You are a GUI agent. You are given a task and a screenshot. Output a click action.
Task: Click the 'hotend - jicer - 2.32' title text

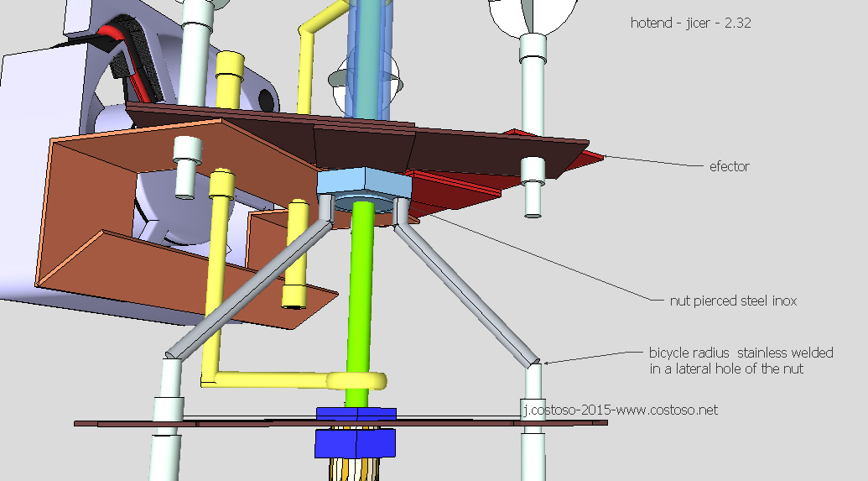690,24
